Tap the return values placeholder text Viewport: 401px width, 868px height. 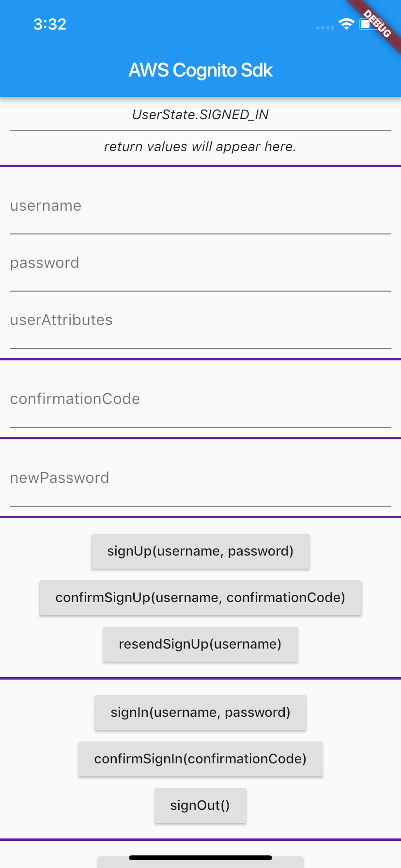pyautogui.click(x=200, y=147)
